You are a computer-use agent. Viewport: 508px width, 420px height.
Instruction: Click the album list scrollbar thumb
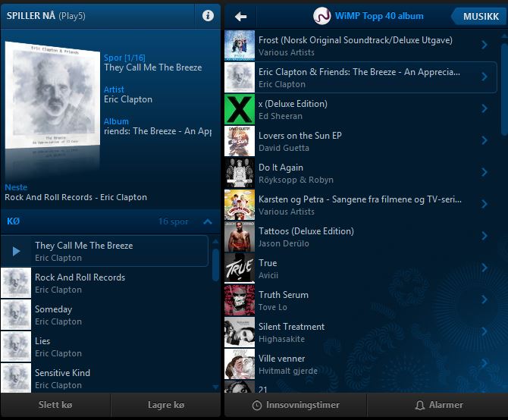click(x=504, y=89)
